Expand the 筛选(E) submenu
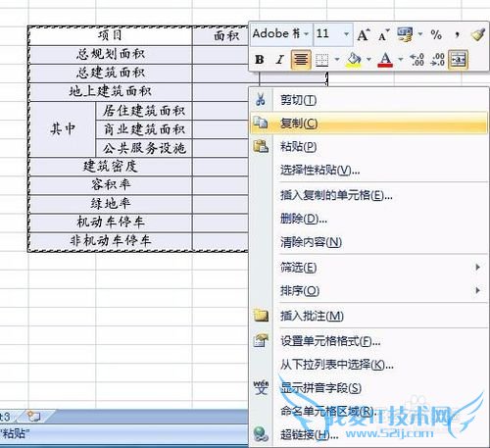 [x=368, y=268]
